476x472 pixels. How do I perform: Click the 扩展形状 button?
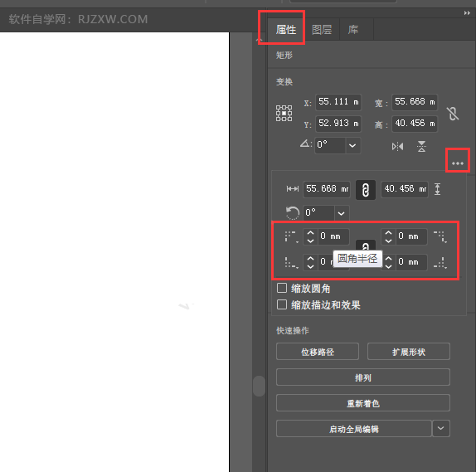(409, 352)
